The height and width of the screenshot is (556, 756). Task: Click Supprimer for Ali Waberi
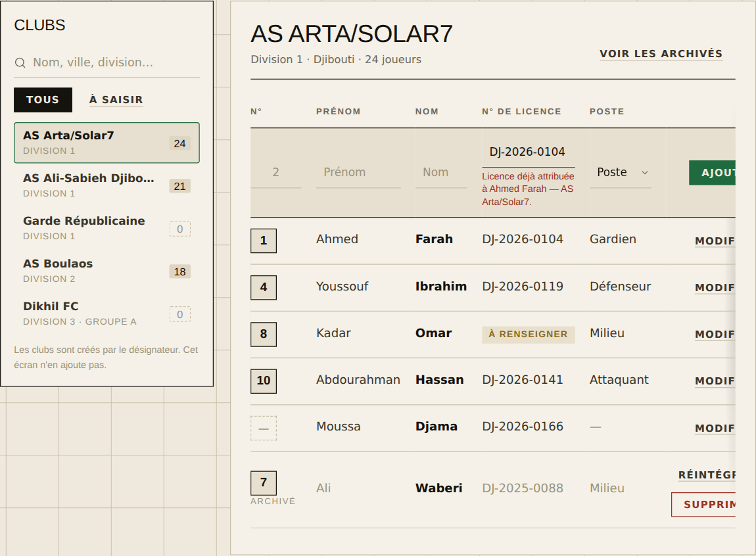(703, 505)
